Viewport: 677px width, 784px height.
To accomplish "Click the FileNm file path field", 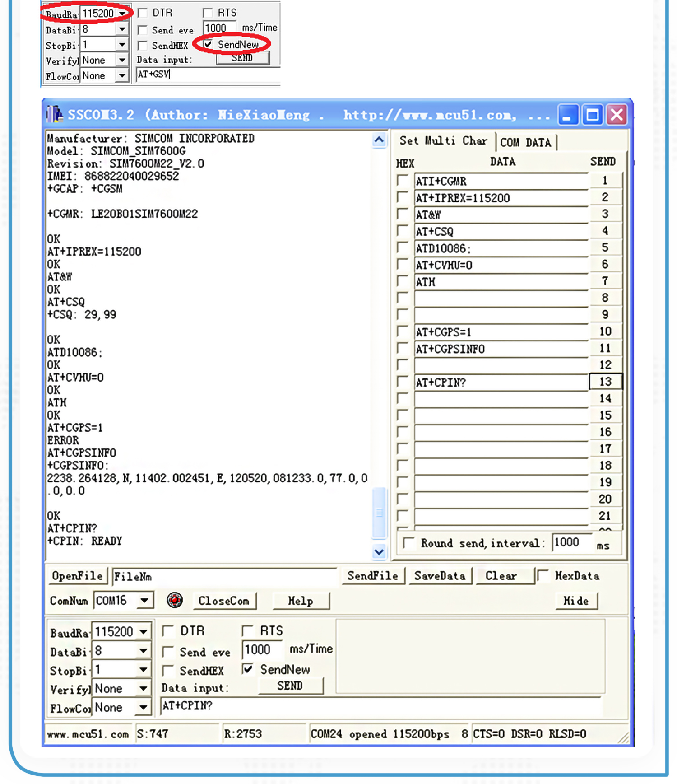I will (224, 577).
